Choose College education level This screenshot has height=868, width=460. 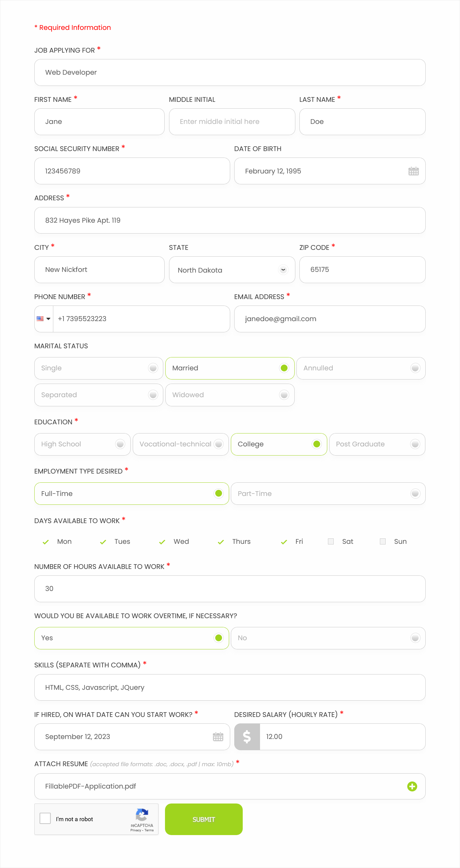[x=279, y=444]
